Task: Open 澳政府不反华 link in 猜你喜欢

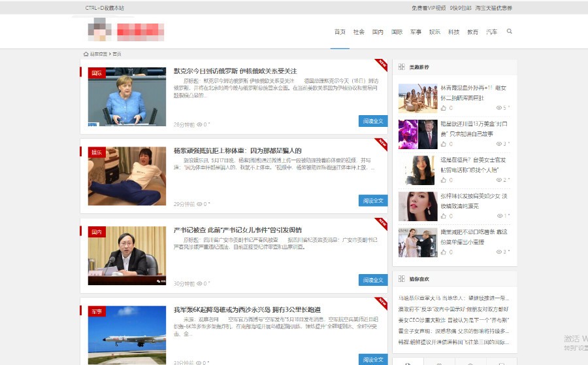Action: coord(454,309)
